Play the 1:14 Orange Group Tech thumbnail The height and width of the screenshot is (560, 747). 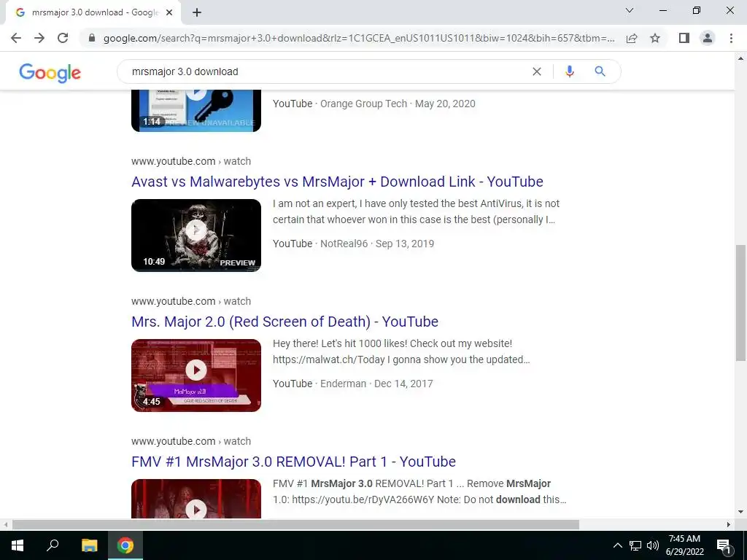[x=196, y=111]
